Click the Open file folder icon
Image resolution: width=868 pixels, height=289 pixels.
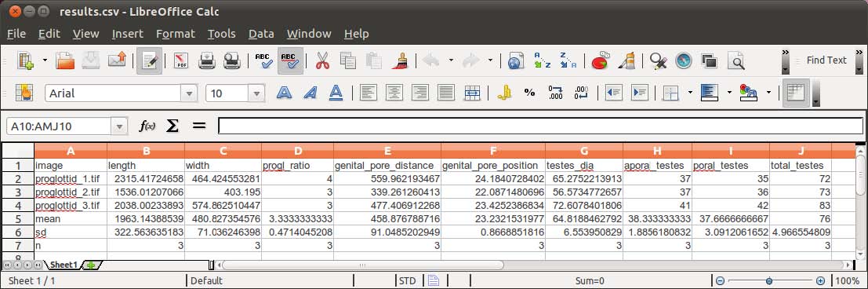65,60
